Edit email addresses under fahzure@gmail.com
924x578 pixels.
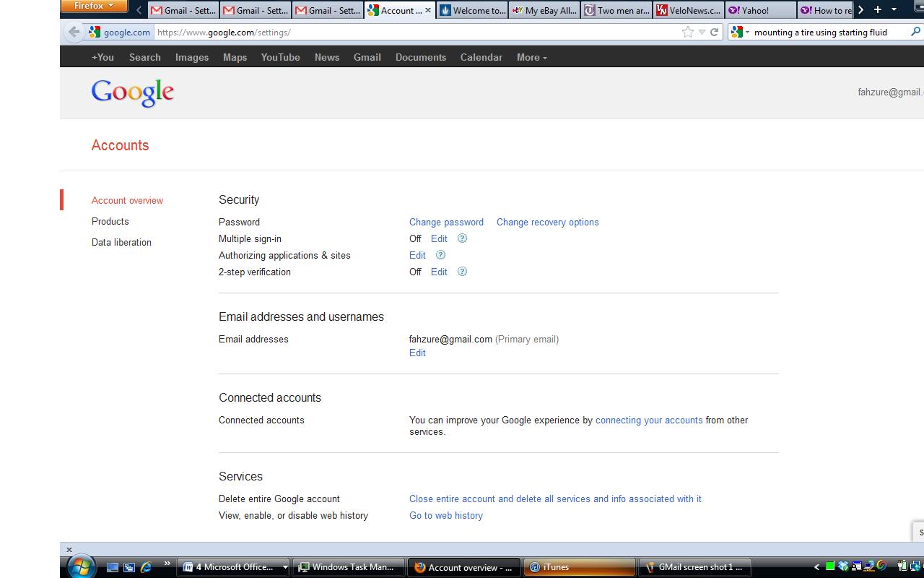coord(417,353)
